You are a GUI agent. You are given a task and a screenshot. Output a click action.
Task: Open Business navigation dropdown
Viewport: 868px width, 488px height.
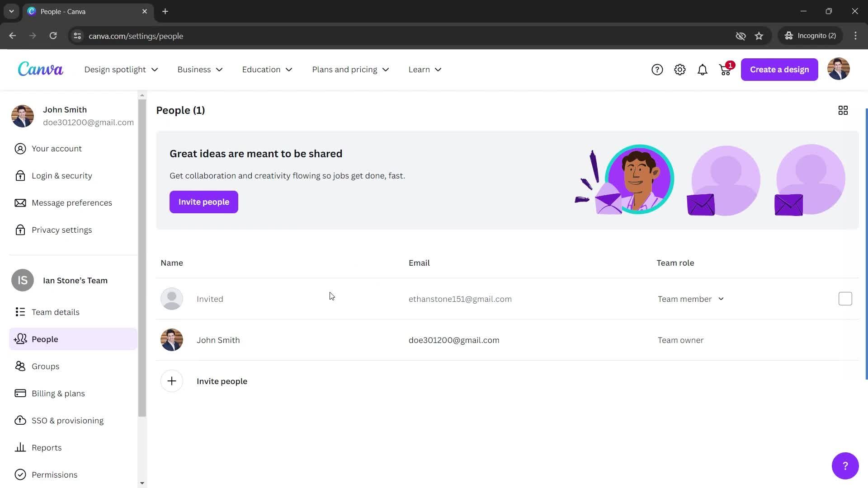(x=200, y=69)
